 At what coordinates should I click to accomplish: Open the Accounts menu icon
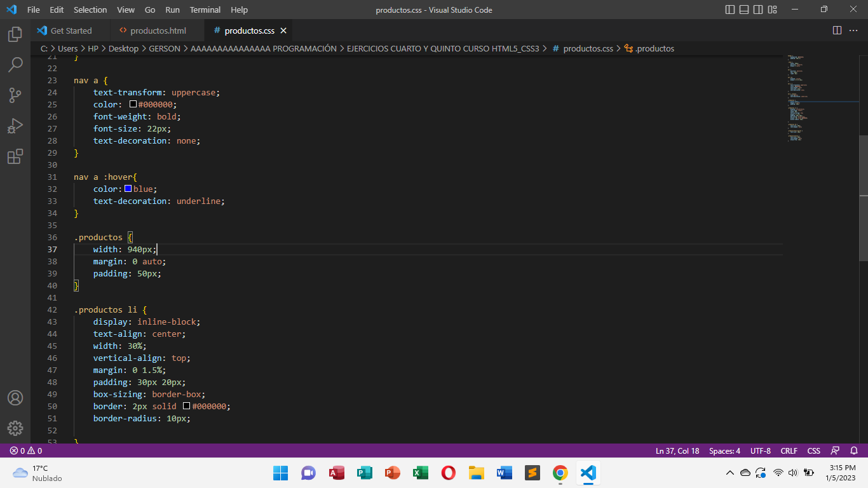(15, 398)
